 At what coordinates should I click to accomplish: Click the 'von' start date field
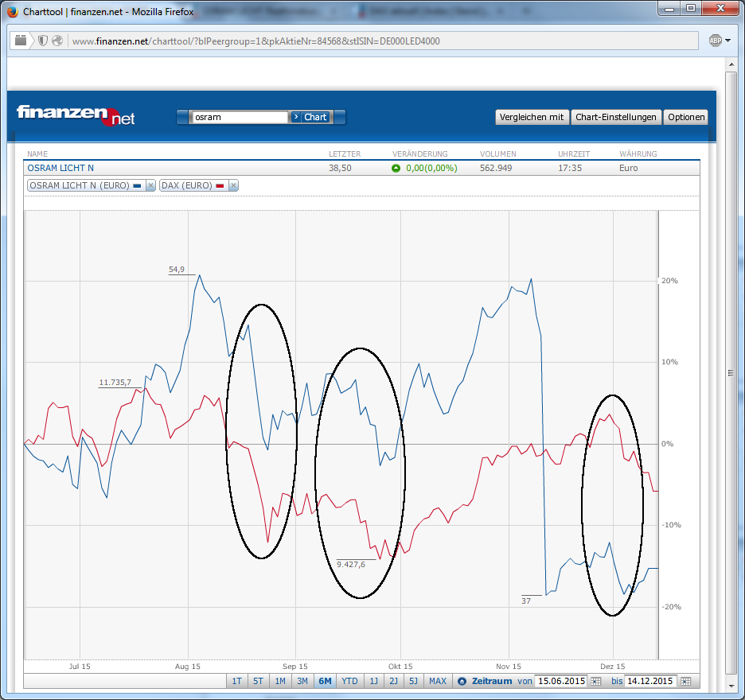(561, 681)
